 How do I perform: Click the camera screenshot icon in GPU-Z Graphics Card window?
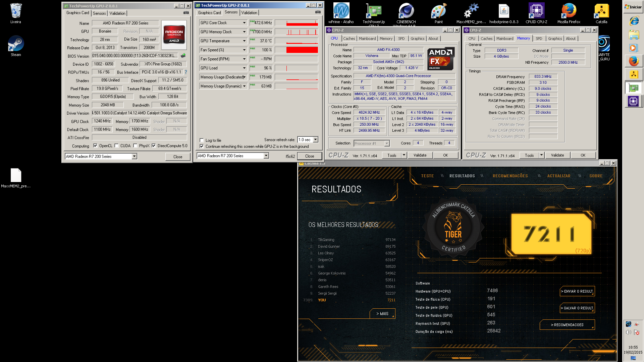[186, 13]
